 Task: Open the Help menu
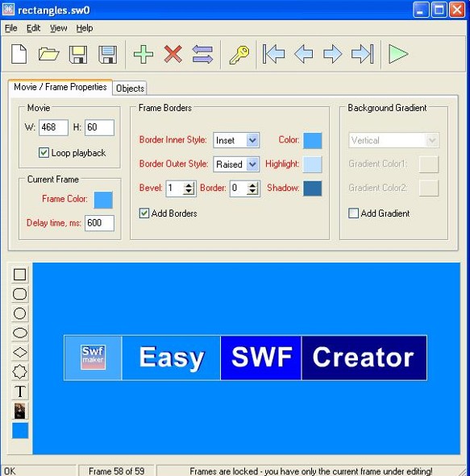click(85, 28)
